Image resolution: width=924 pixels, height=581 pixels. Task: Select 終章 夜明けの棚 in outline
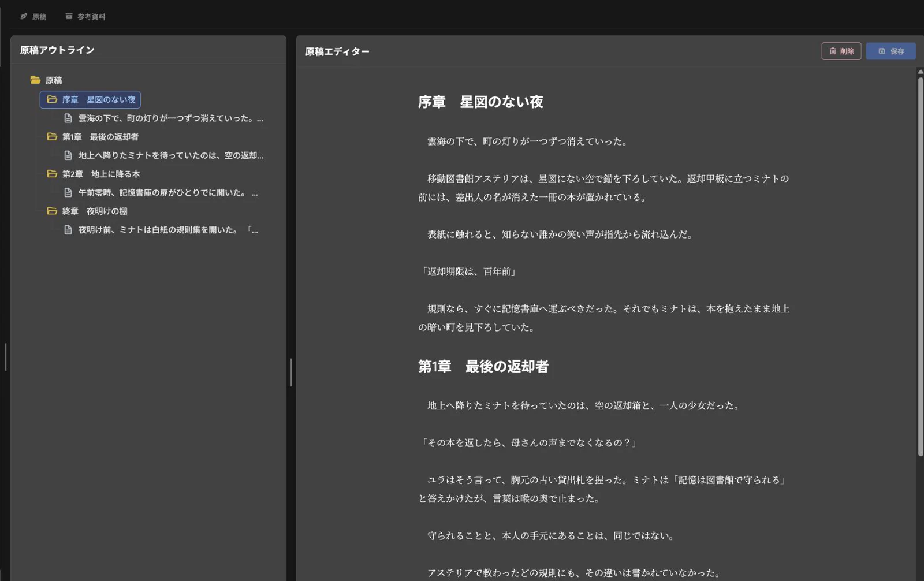[x=95, y=211]
